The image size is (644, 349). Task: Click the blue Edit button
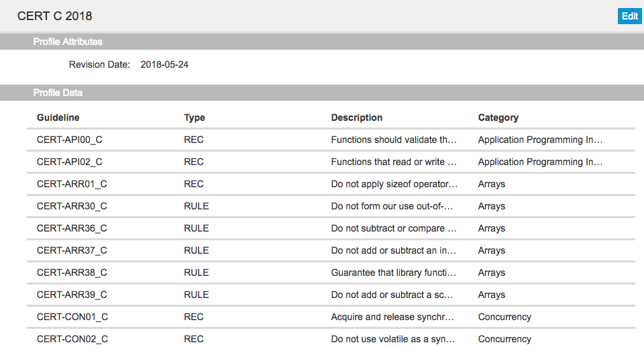629,16
